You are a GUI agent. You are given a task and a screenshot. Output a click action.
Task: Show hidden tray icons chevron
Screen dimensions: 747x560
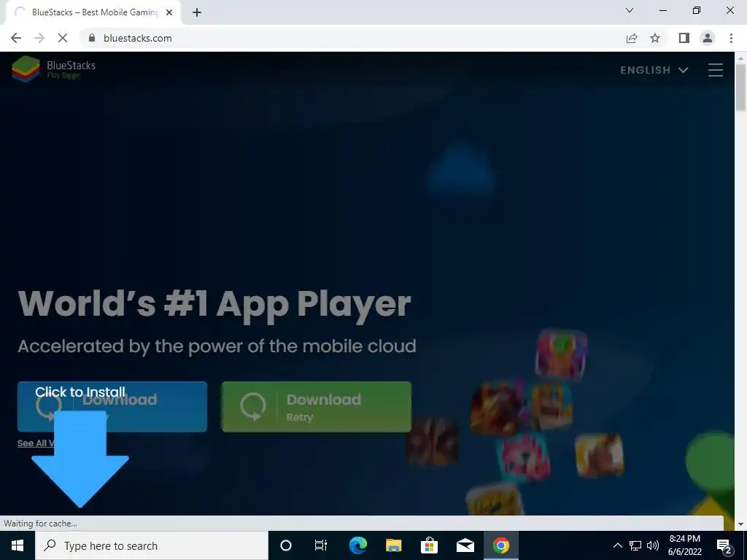point(617,545)
